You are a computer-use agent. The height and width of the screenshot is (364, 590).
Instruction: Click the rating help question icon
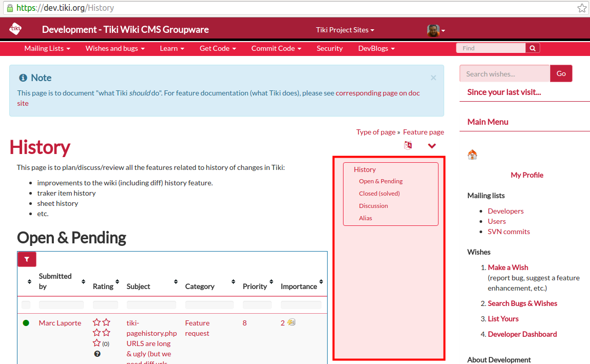click(97, 354)
